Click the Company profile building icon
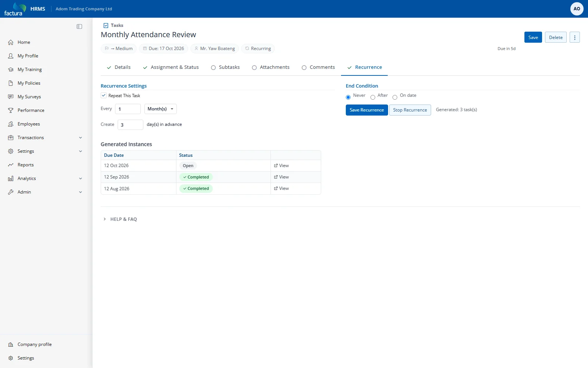The width and height of the screenshot is (588, 368). click(x=11, y=344)
